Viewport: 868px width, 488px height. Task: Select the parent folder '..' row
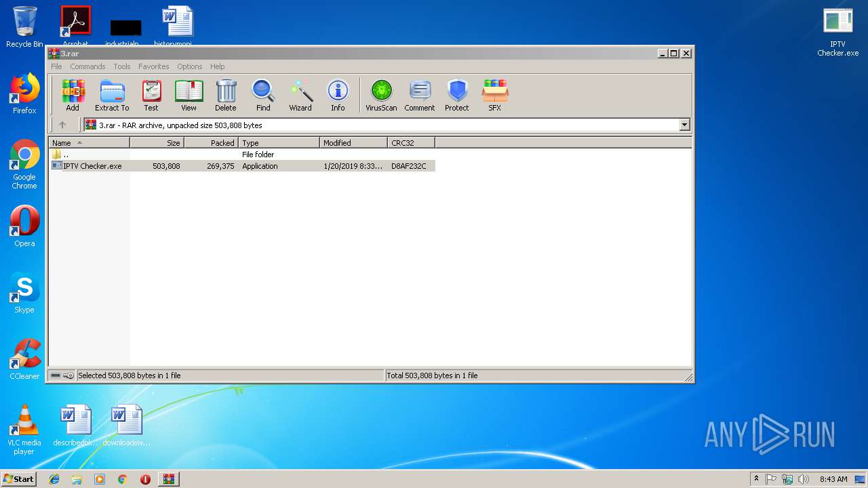click(x=242, y=155)
